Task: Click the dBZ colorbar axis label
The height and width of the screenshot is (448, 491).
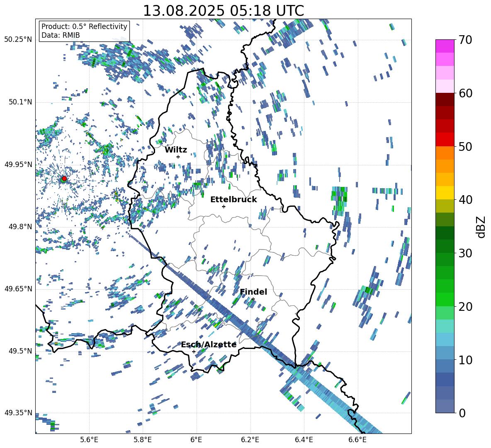Action: (481, 227)
